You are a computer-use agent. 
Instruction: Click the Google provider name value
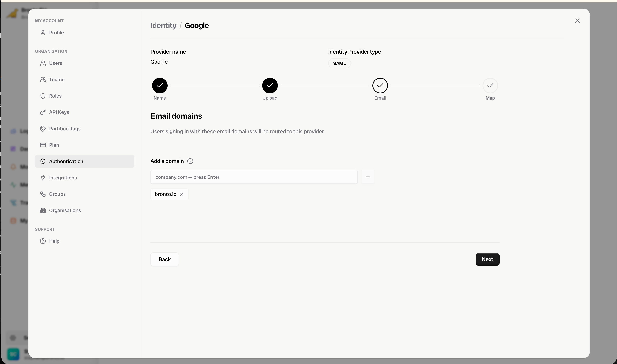(x=159, y=62)
